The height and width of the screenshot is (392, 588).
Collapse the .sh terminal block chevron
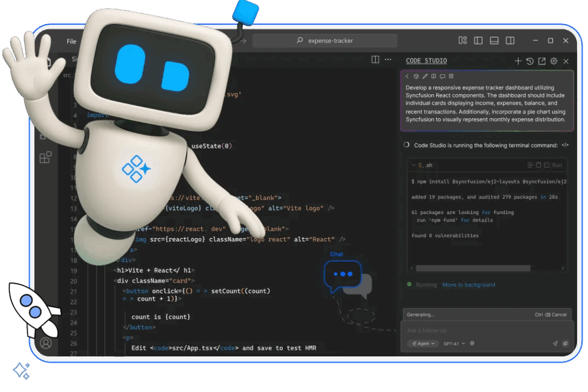(x=413, y=165)
